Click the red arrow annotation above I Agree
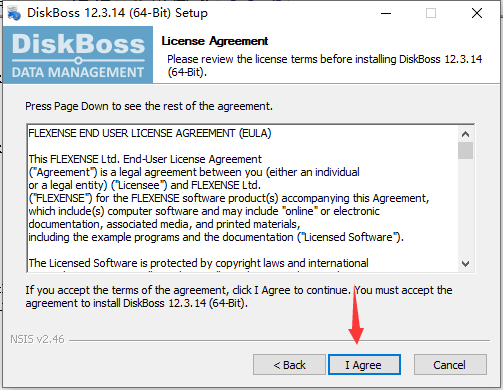This screenshot has height=390, width=503. (356, 315)
